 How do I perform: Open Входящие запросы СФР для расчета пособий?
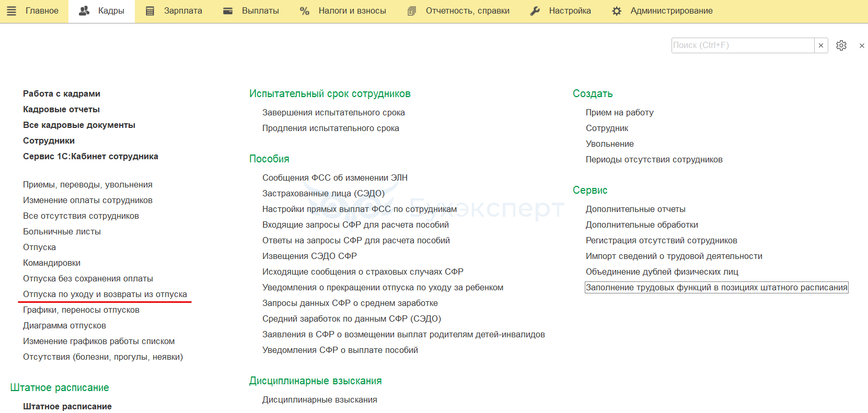pyautogui.click(x=355, y=225)
